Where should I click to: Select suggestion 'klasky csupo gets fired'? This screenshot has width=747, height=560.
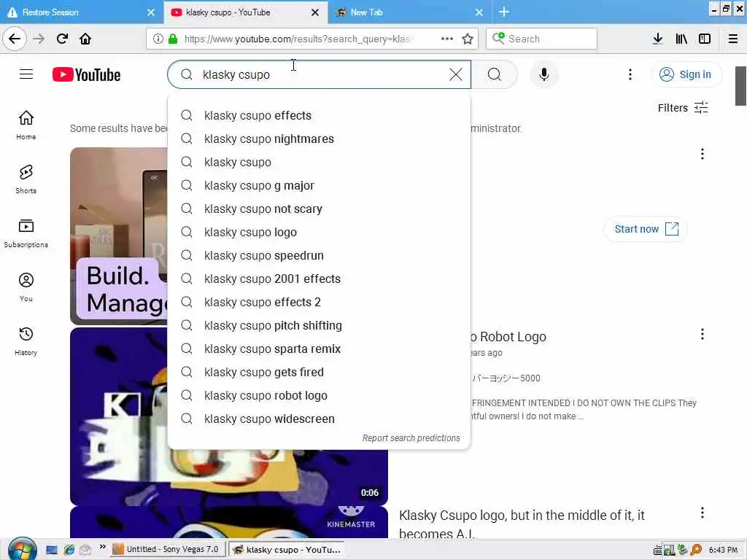pos(320,372)
